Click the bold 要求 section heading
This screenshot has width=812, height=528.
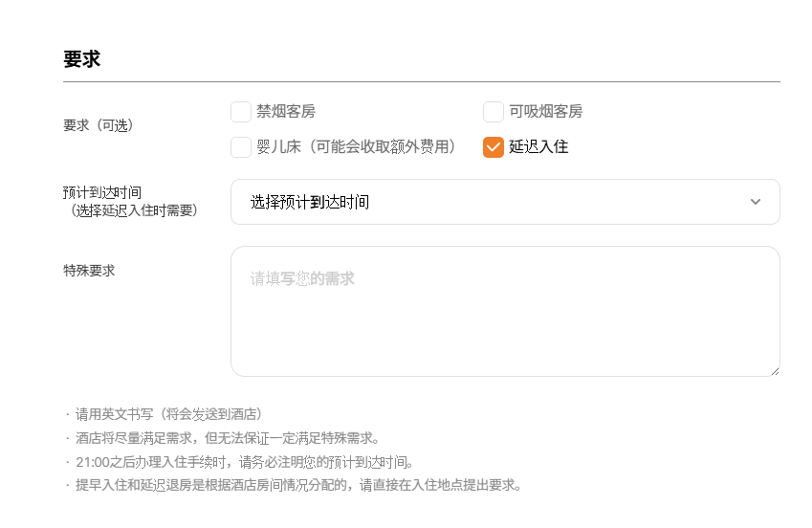(x=82, y=59)
